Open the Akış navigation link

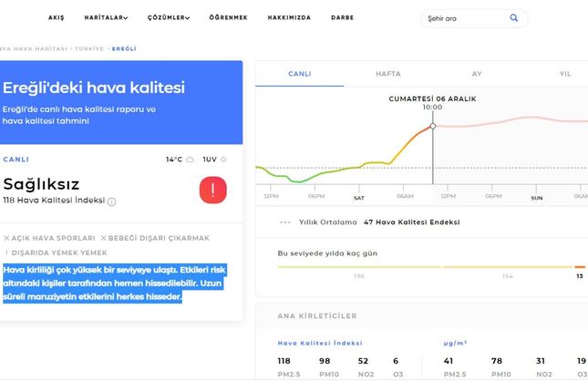(56, 17)
